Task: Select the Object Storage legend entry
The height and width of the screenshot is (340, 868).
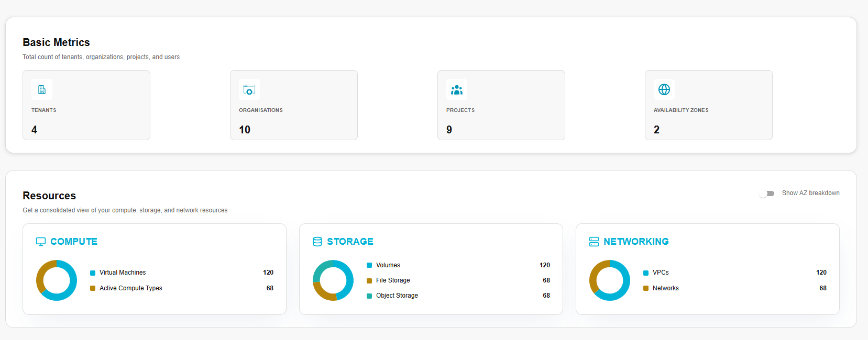Action: (397, 296)
